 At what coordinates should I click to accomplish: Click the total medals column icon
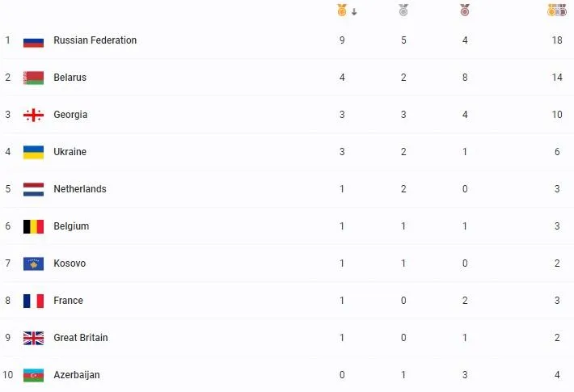pos(557,11)
